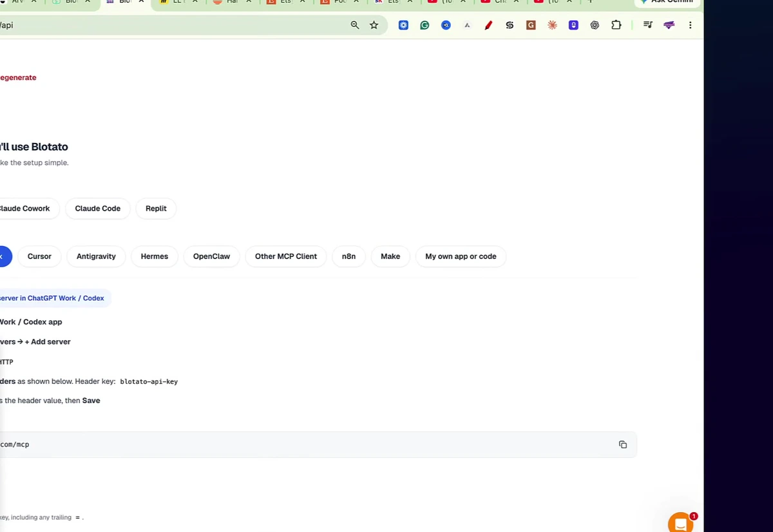Select the Make option
This screenshot has height=532, width=773.
(390, 256)
